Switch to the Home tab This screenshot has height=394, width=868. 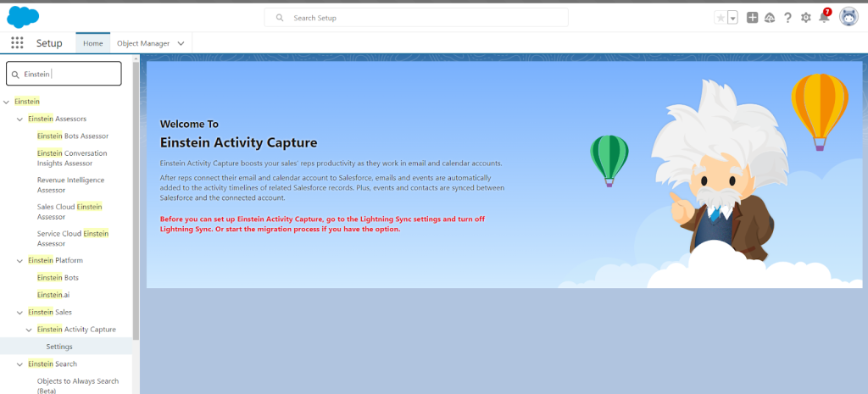tap(93, 43)
